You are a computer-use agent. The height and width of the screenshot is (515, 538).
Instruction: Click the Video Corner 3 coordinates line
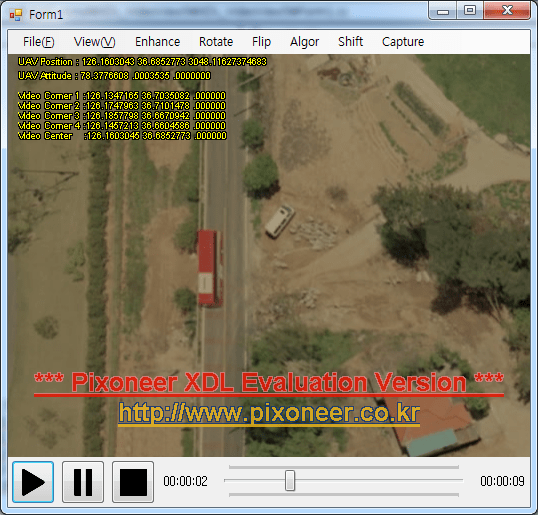pos(122,115)
